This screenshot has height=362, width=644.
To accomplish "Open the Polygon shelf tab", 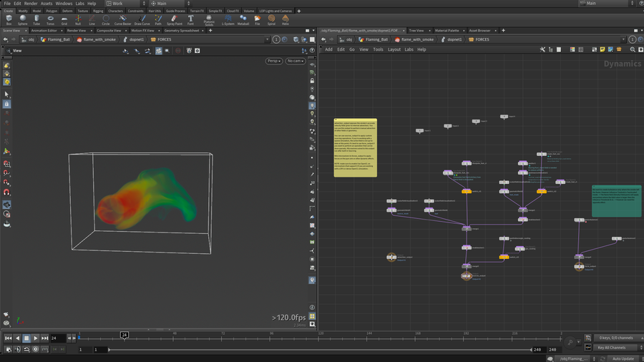I will 52,11.
